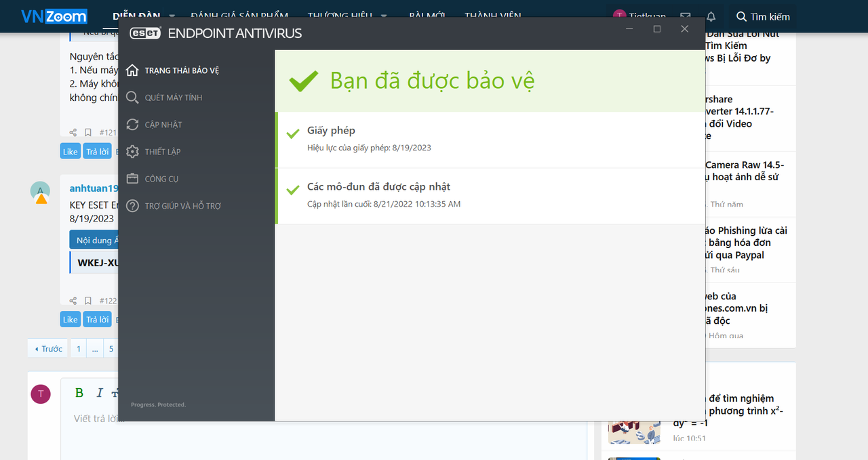Maximize the ESET Endpoint Antivirus window
Screen dimensions: 868x460
tap(657, 29)
